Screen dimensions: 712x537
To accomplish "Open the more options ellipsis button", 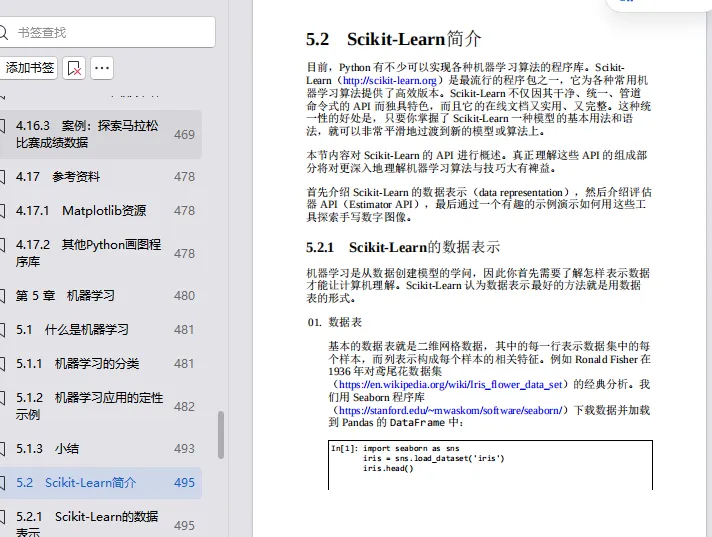I will 102,68.
